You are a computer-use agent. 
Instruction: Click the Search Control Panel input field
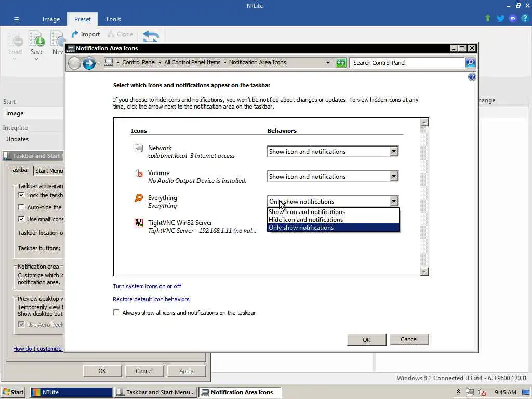click(x=407, y=63)
